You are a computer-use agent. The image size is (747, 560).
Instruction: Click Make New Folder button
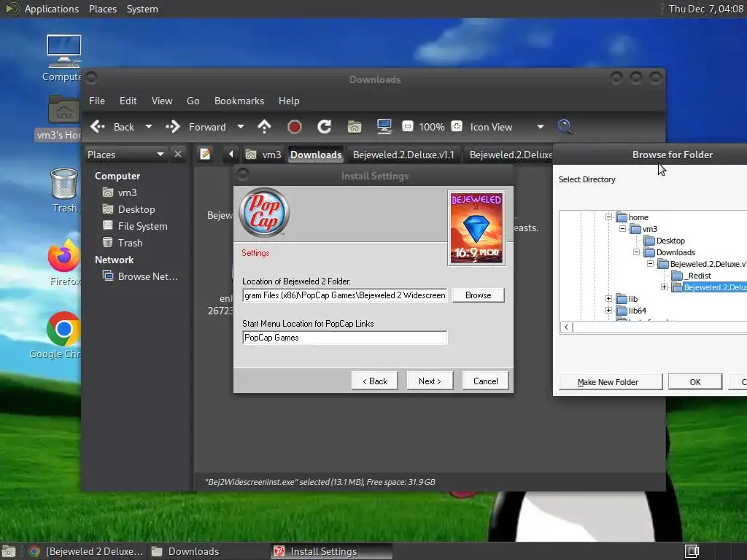(x=611, y=382)
